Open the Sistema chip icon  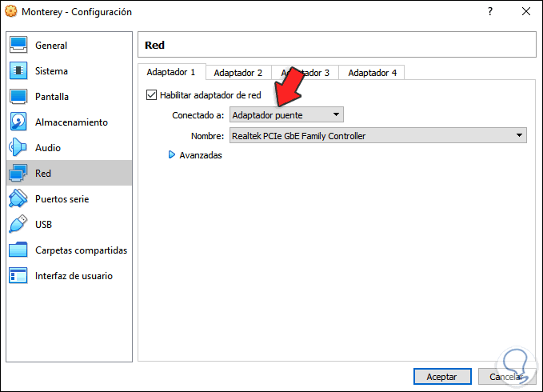[18, 71]
